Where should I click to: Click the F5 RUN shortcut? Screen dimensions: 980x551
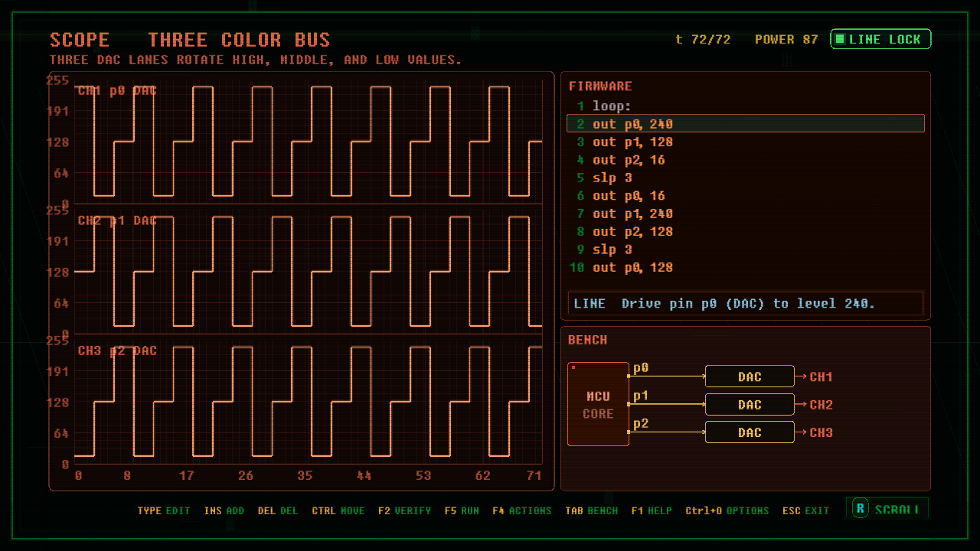click(x=462, y=510)
